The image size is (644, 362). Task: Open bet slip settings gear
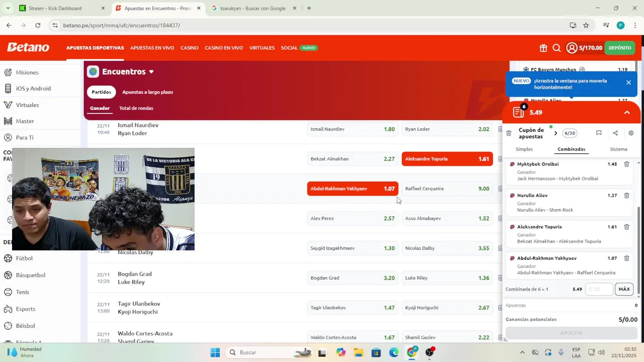(631, 133)
